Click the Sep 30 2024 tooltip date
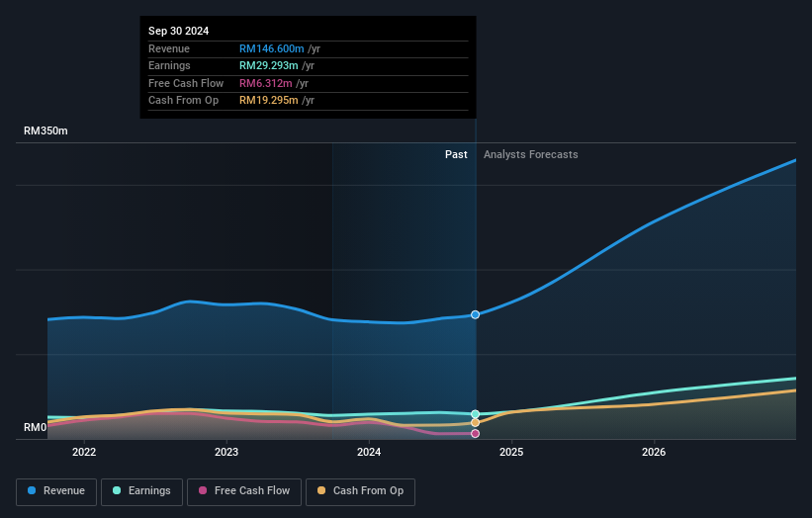 tap(179, 31)
